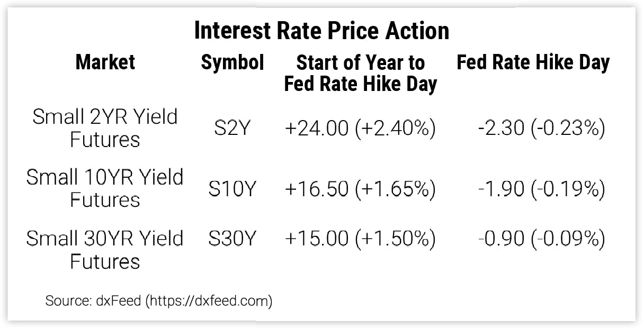Select the Symbol column header

[232, 62]
